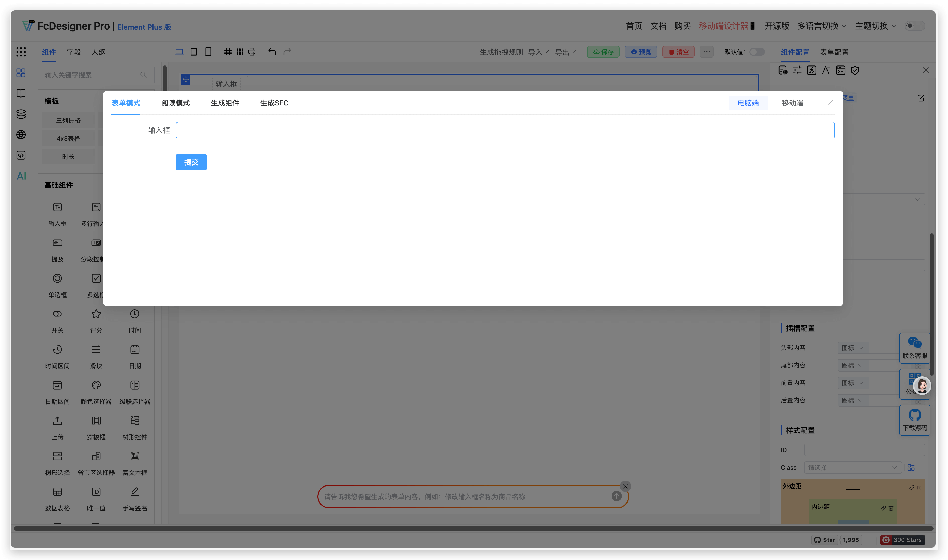Screen dimensions: 948x560
Task: Select the mobile phone preview icon
Action: (x=208, y=52)
